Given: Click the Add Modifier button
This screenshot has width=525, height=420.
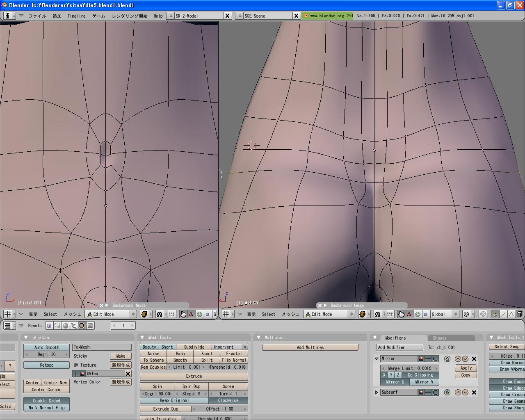Looking at the screenshot, I should (x=399, y=347).
